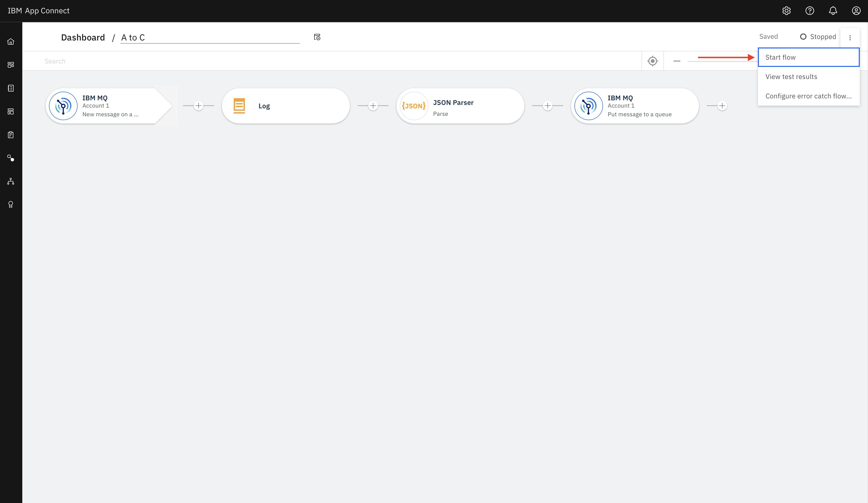Go to Dashboard breadcrumb link
This screenshot has height=503, width=868.
coord(83,38)
